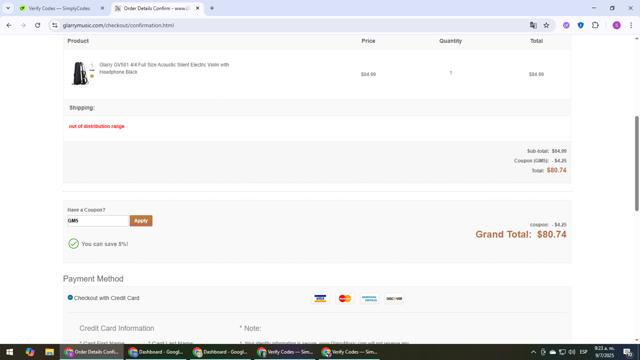This screenshot has height=360, width=640.
Task: Click the Discover card logo
Action: (x=394, y=298)
